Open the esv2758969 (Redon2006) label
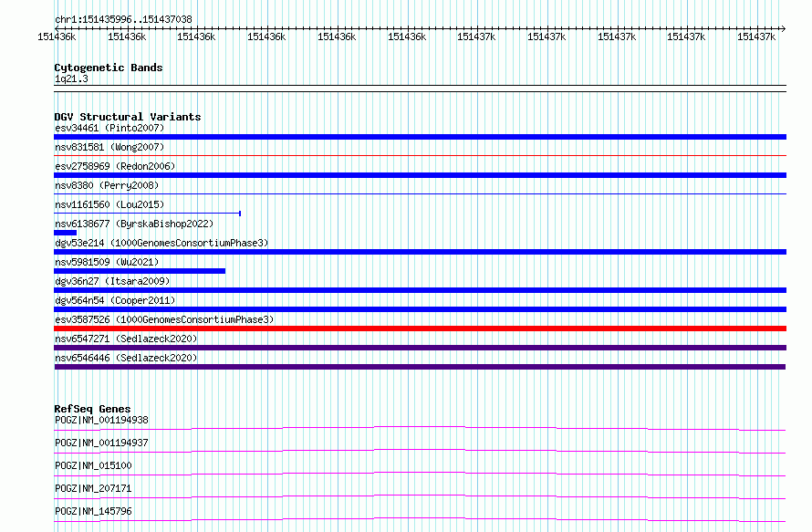Image resolution: width=812 pixels, height=532 pixels. click(115, 166)
